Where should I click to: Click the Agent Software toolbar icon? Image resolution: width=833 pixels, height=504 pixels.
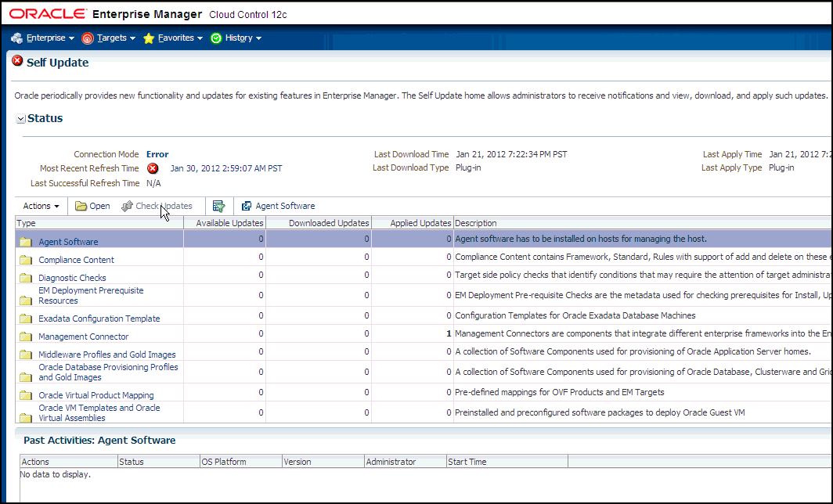(x=247, y=206)
